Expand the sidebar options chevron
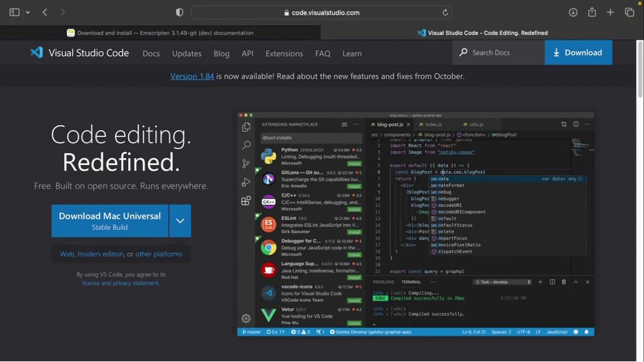644x362 pixels. coord(28,13)
